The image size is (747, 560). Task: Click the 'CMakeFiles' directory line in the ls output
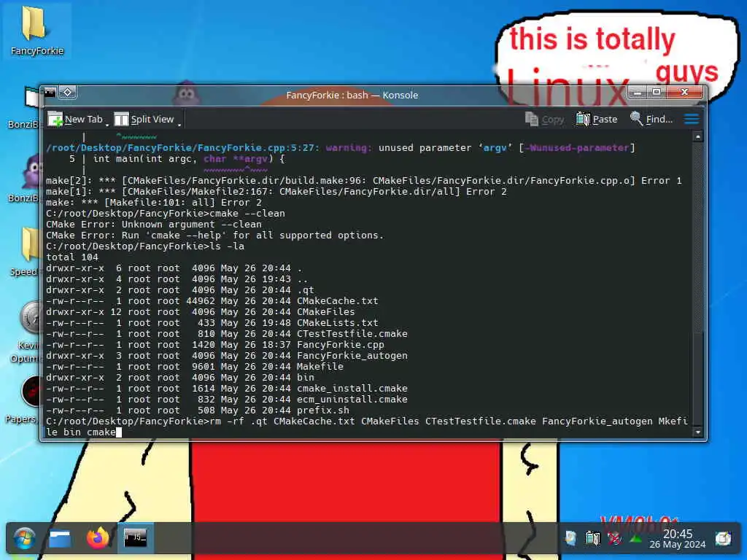200,312
